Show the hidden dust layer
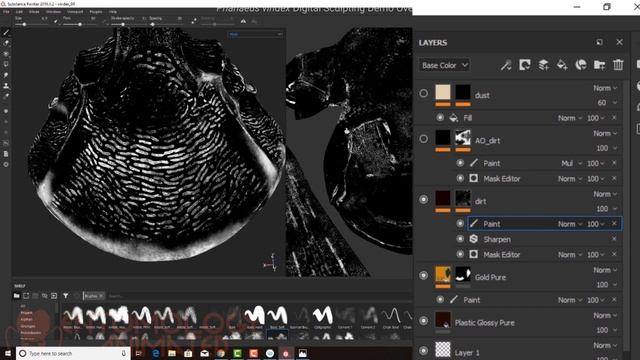Viewport: 640px width, 360px height. pos(424,93)
